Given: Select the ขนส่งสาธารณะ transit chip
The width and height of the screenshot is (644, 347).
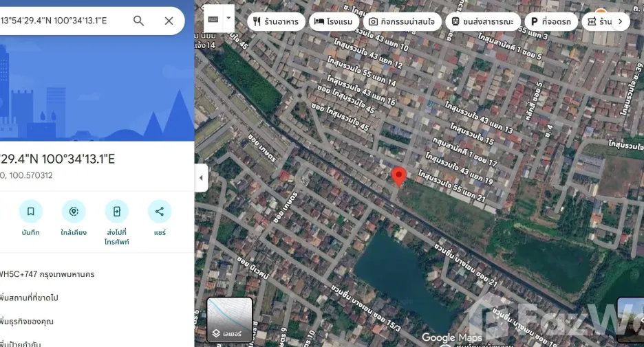Looking at the screenshot, I should 483,21.
